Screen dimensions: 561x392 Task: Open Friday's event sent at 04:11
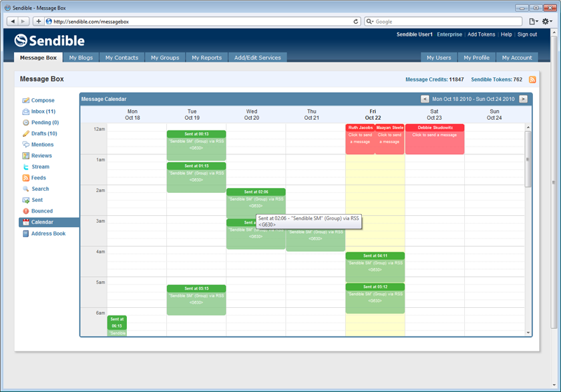point(375,267)
